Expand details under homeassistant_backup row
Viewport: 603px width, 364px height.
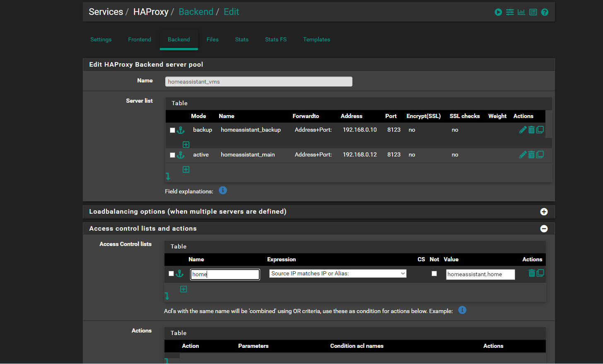coord(186,145)
